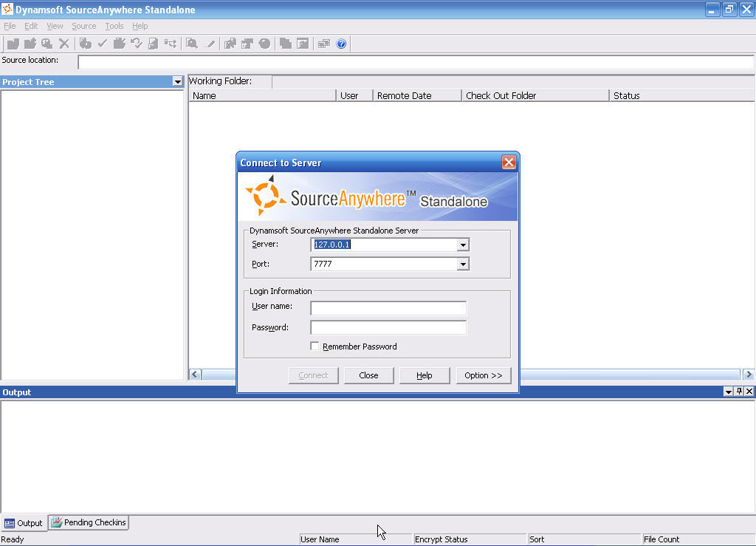
Task: Open help via blue question mark icon
Action: 341,44
